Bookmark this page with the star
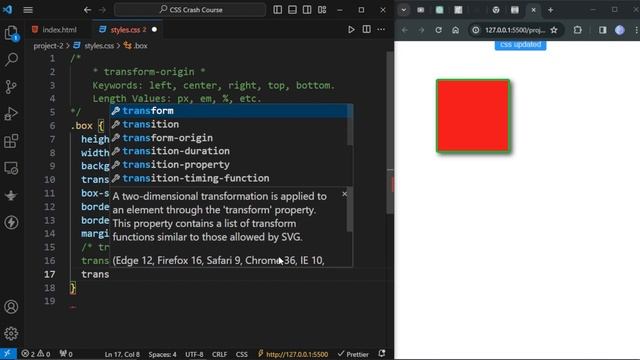640x360 pixels. point(554,30)
